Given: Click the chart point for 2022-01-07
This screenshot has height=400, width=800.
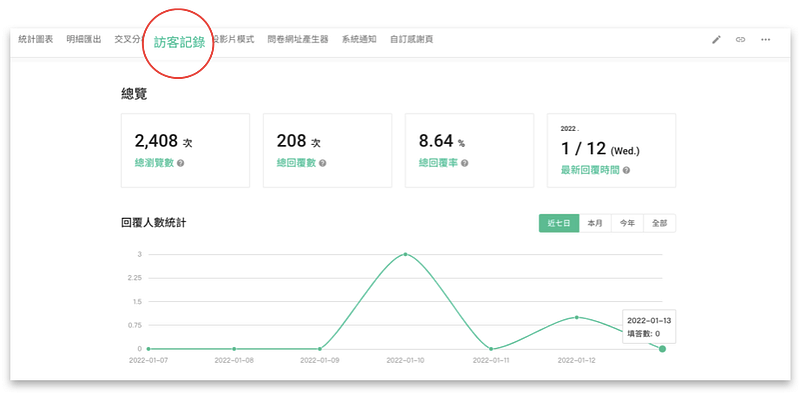Looking at the screenshot, I should coord(148,349).
